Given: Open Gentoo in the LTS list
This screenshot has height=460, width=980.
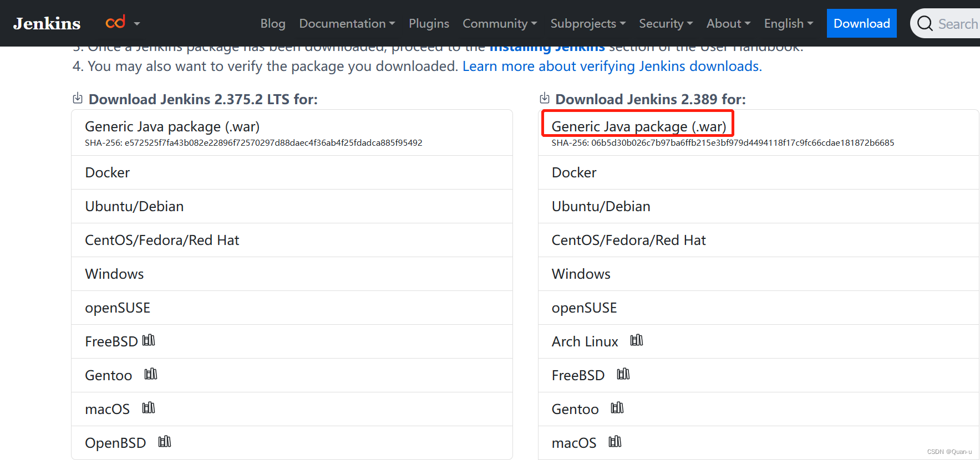Looking at the screenshot, I should point(108,375).
